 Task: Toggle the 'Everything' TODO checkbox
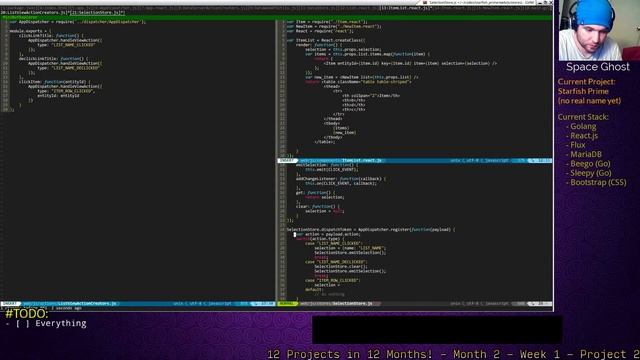tap(22, 324)
